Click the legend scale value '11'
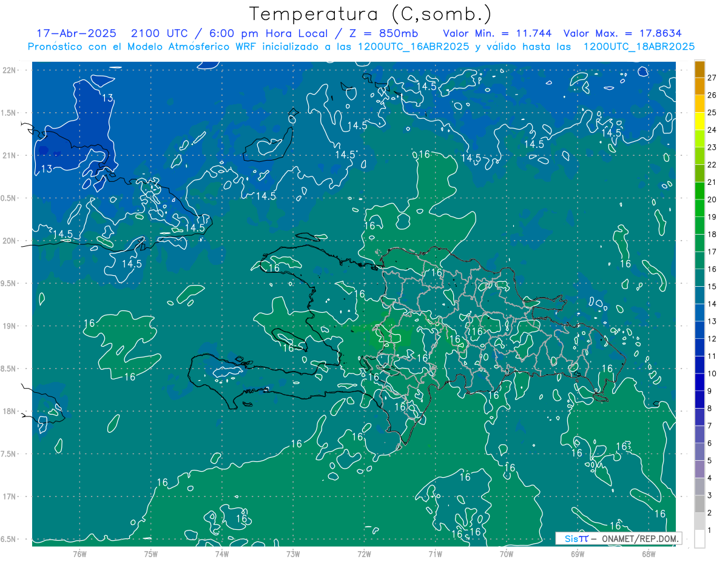728x562 pixels. (712, 356)
